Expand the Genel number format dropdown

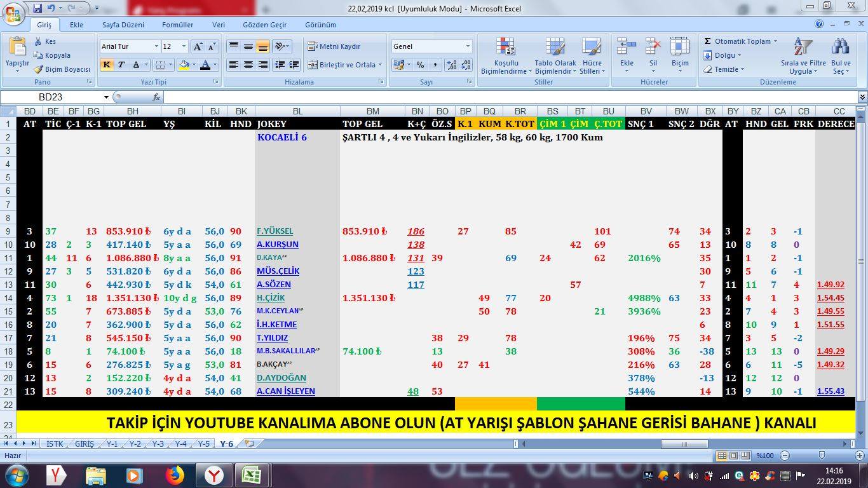coord(468,46)
